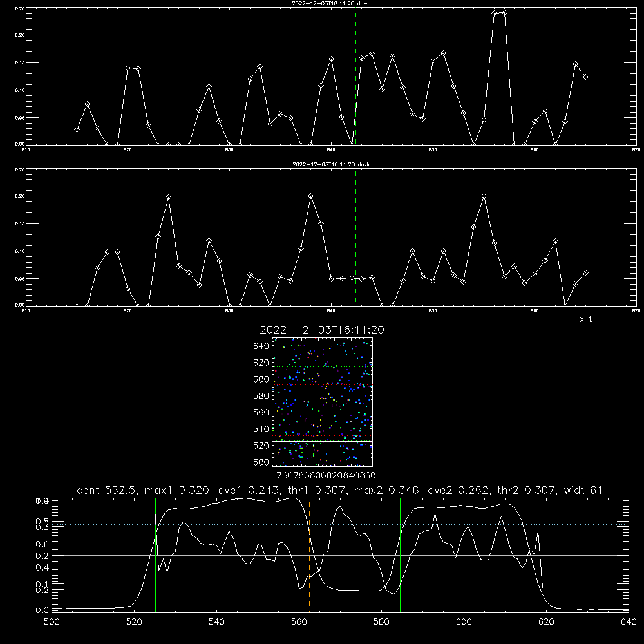Select the 'cent 562.5' value in the stats line
Image resolution: width=644 pixels, height=644 pixels.
[x=107, y=490]
